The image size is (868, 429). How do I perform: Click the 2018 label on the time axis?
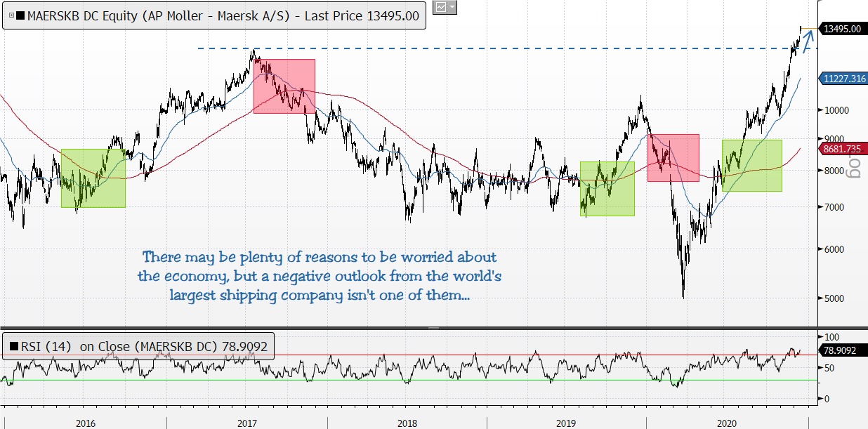point(407,423)
